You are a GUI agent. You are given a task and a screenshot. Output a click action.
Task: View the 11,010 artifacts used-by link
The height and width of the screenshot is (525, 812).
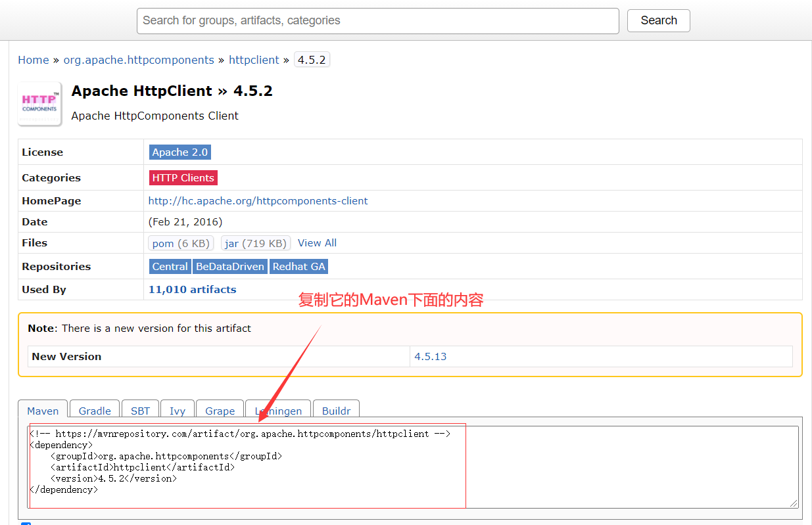tap(192, 289)
